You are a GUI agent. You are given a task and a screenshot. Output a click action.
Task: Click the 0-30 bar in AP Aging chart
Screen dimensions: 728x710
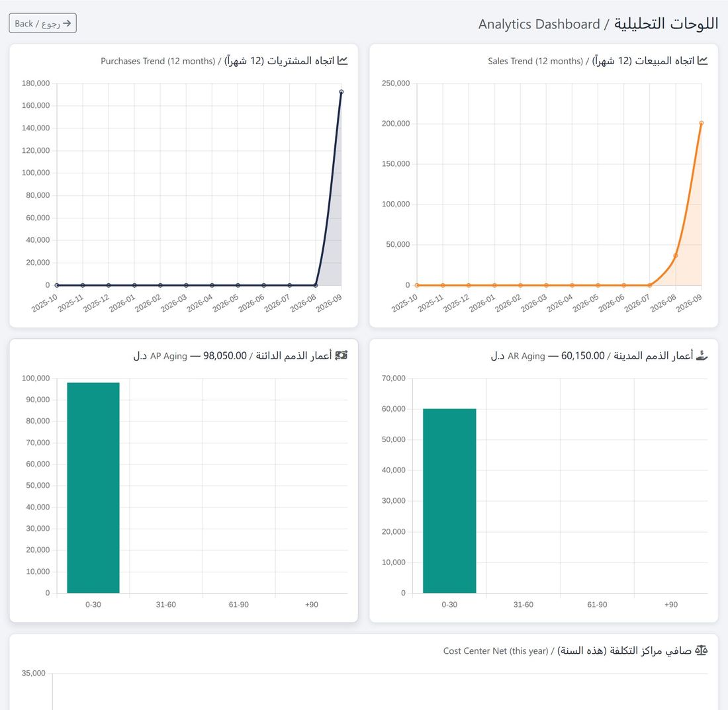point(93,488)
